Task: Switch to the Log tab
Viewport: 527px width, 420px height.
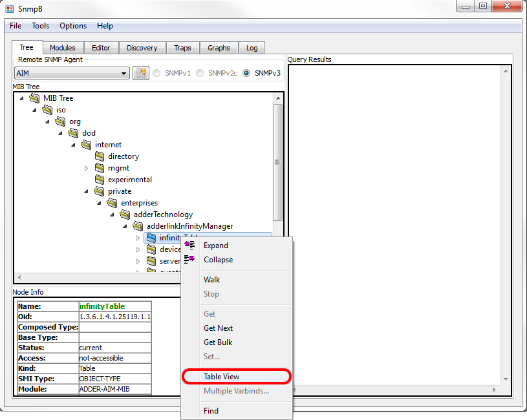Action: [x=252, y=48]
